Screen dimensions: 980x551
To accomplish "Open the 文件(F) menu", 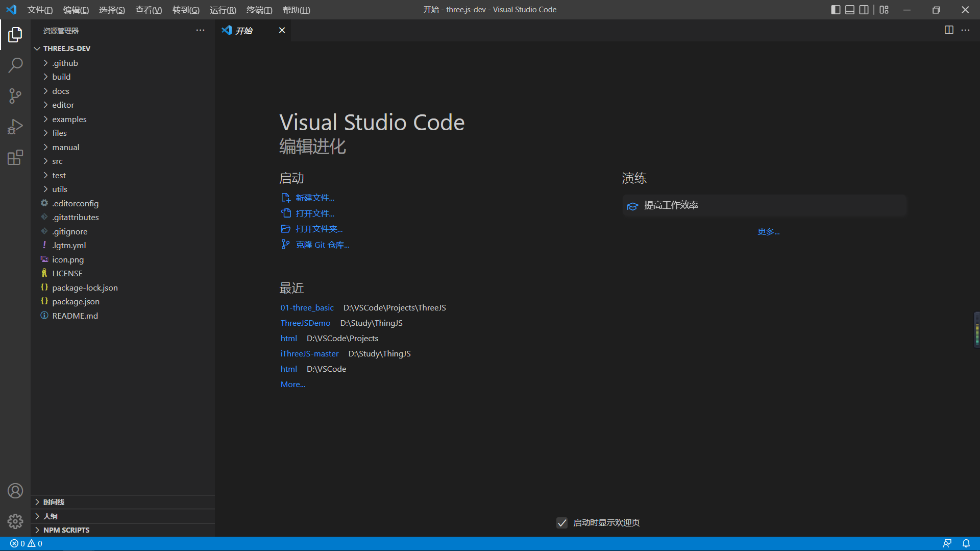I will pos(40,10).
